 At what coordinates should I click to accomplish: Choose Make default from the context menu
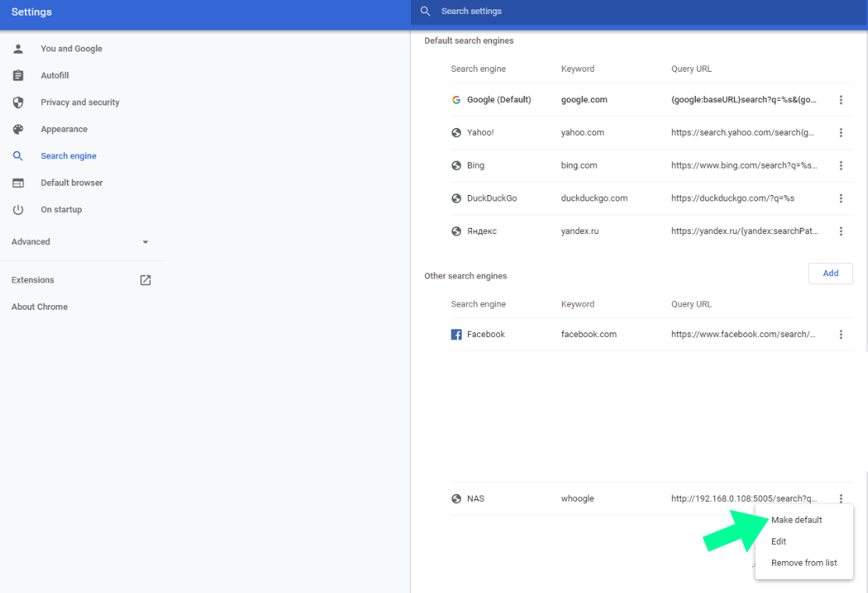click(796, 520)
